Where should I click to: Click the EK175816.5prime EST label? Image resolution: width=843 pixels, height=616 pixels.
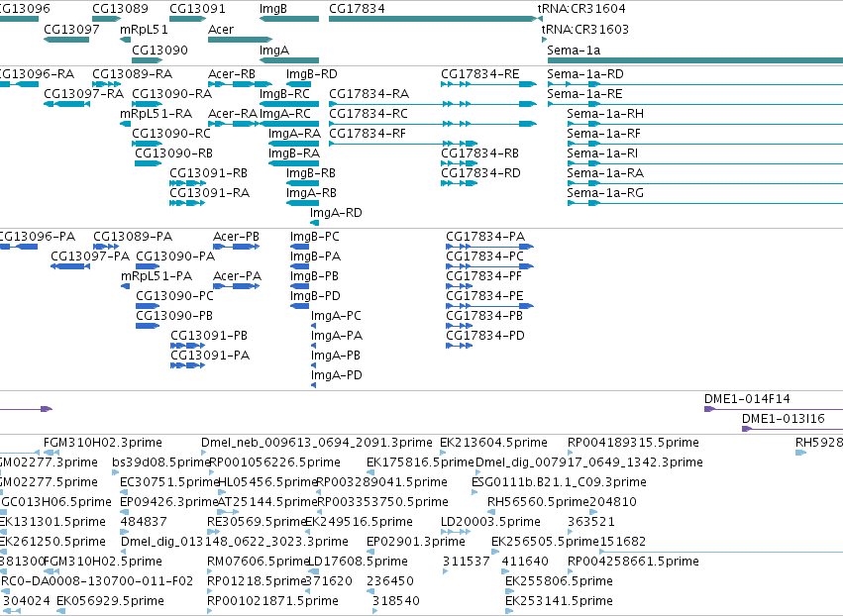click(420, 462)
